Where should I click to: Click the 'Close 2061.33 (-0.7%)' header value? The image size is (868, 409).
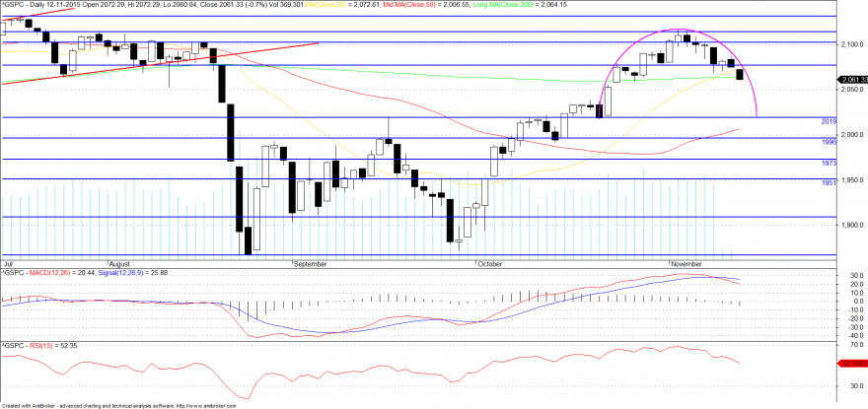tap(235, 4)
